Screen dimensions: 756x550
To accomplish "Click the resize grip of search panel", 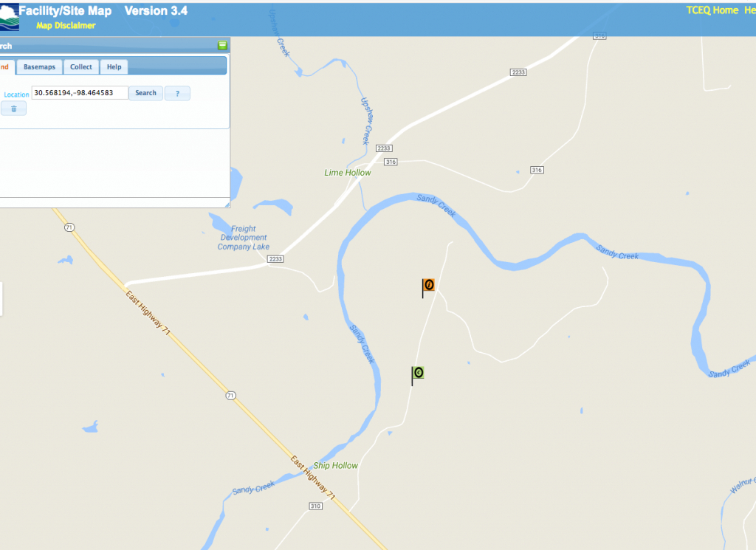I will coord(227,204).
